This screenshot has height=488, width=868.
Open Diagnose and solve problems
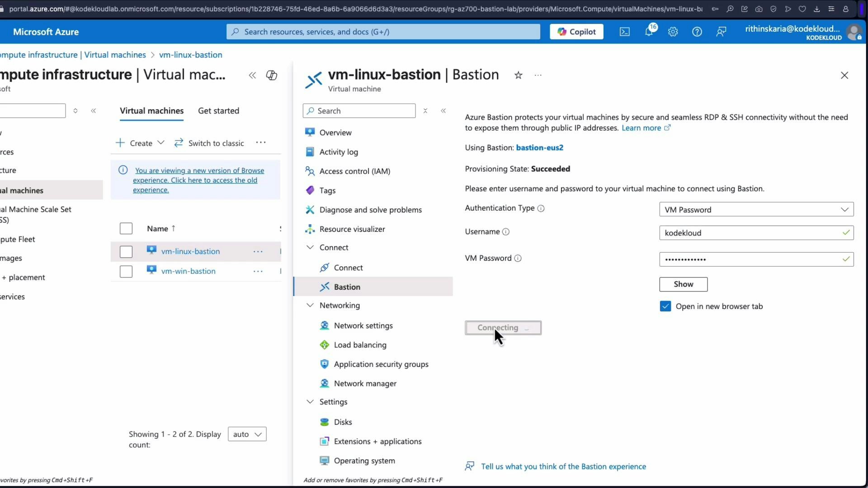click(x=370, y=209)
